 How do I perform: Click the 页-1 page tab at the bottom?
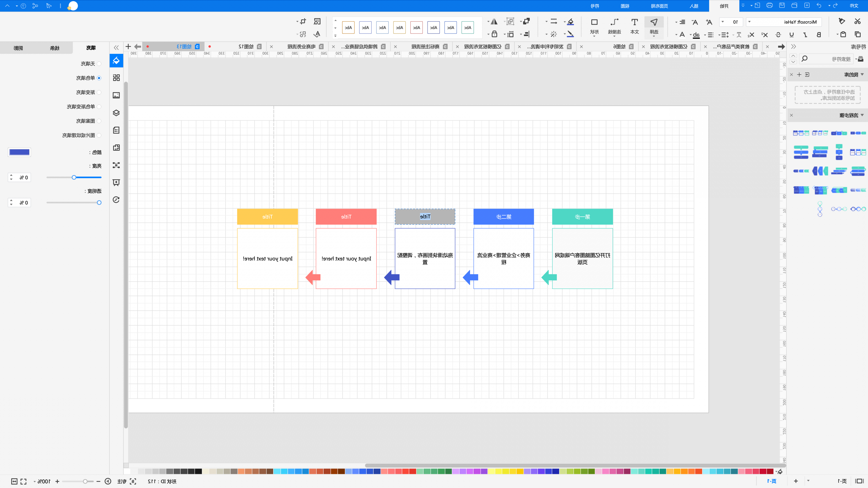[772, 481]
